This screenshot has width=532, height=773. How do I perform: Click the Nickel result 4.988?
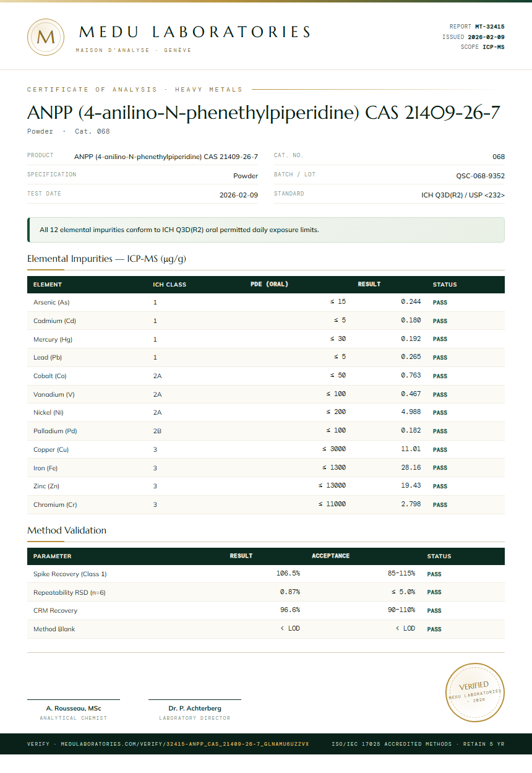coord(411,412)
